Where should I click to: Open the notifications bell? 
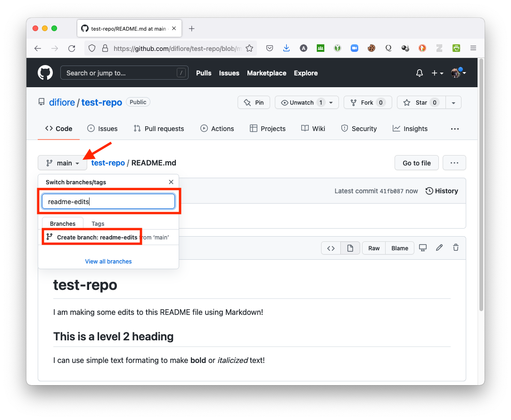point(419,73)
